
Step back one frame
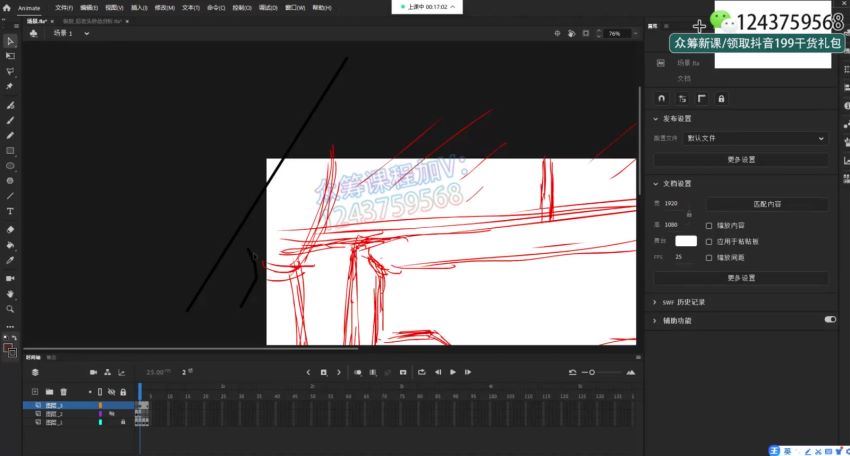pos(438,372)
